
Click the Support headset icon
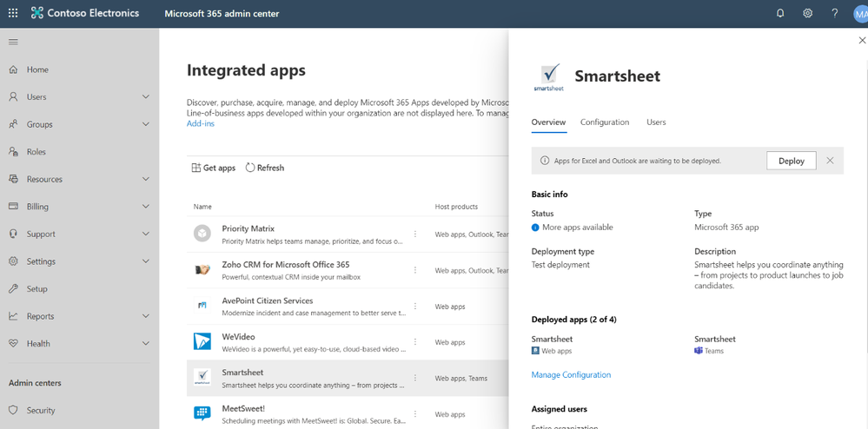14,234
